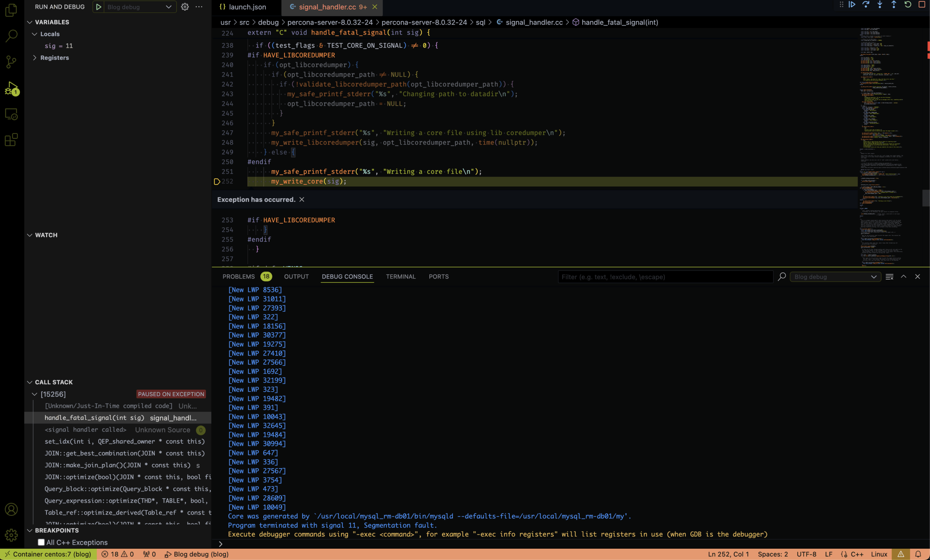The width and height of the screenshot is (930, 560).
Task: Toggle the All C++ Exceptions checkbox
Action: coord(41,542)
